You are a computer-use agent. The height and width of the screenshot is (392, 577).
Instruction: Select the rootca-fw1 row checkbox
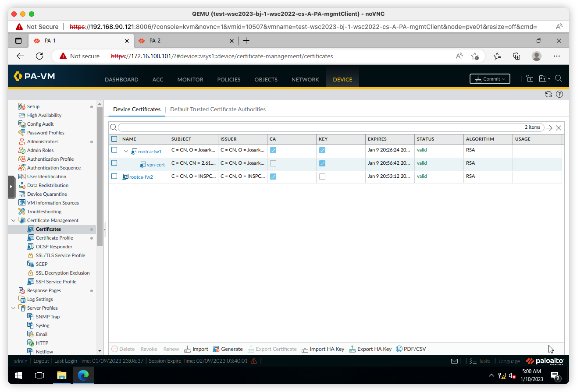tap(114, 150)
